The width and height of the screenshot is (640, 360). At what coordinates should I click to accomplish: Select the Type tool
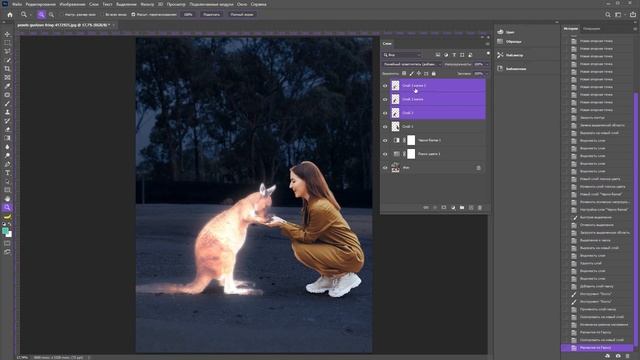[7, 173]
